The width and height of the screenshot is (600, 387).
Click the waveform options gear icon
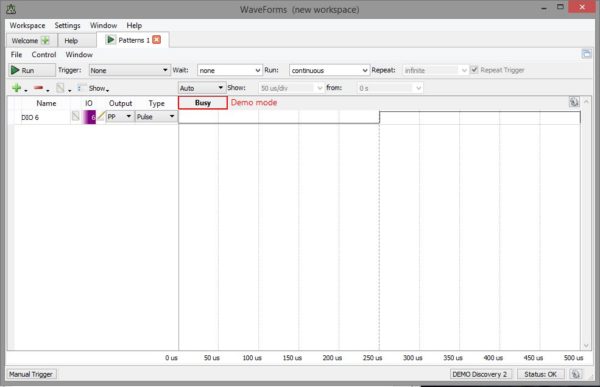pyautogui.click(x=574, y=102)
